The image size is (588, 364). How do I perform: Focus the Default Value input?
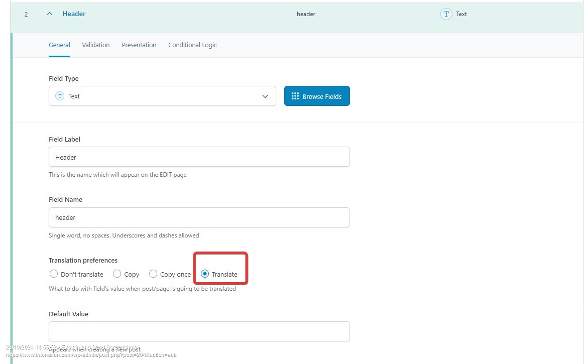coord(199,331)
